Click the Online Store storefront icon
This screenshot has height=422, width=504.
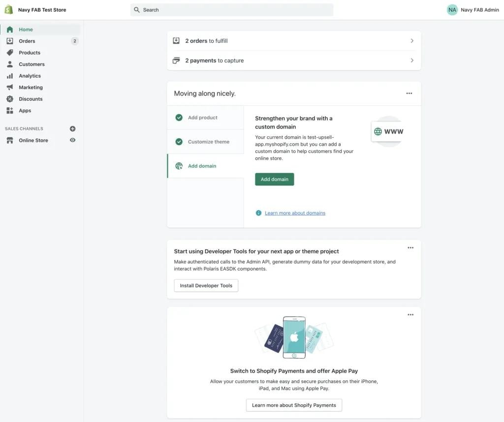[10, 140]
